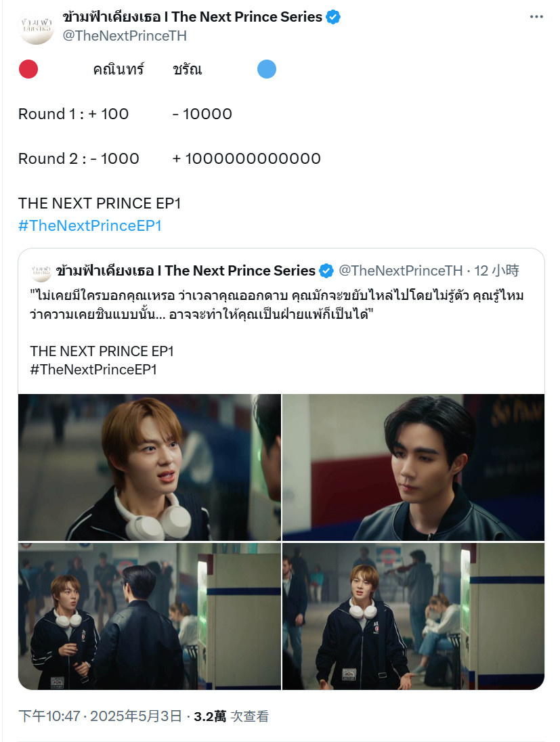Open the bottom-left photo of two men talking
560x742 pixels.
[150, 616]
